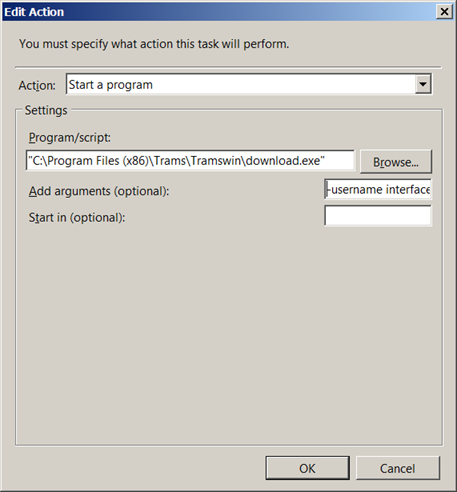Click in the Program/script path field
The width and height of the screenshot is (457, 492).
(x=190, y=161)
